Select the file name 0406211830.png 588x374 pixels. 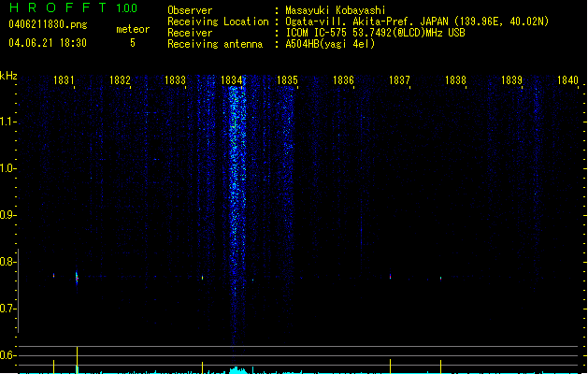(x=48, y=24)
